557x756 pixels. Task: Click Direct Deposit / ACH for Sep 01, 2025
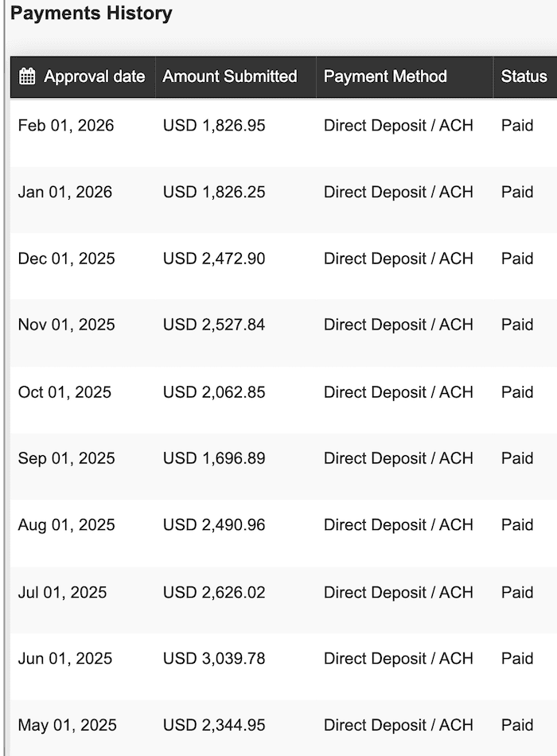[x=398, y=458]
